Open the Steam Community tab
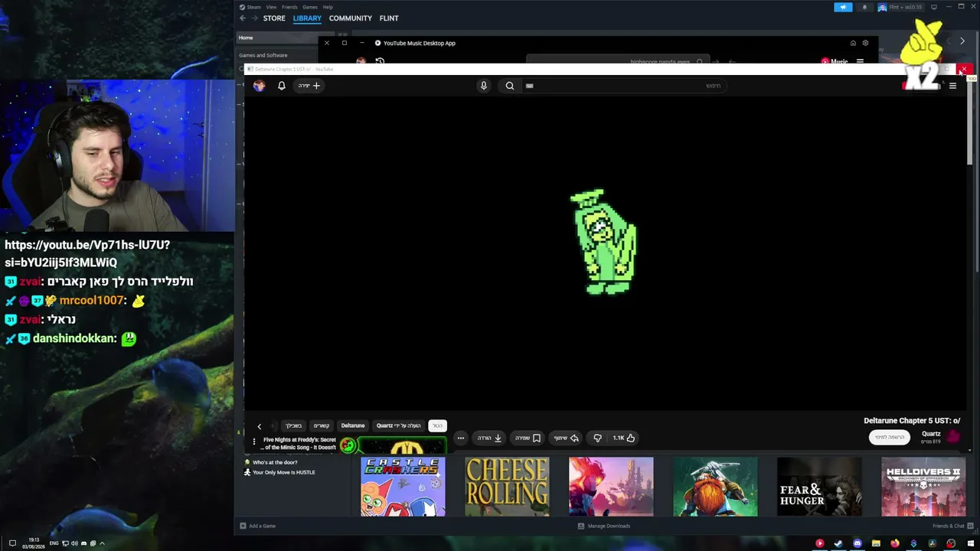980x551 pixels. click(351, 18)
